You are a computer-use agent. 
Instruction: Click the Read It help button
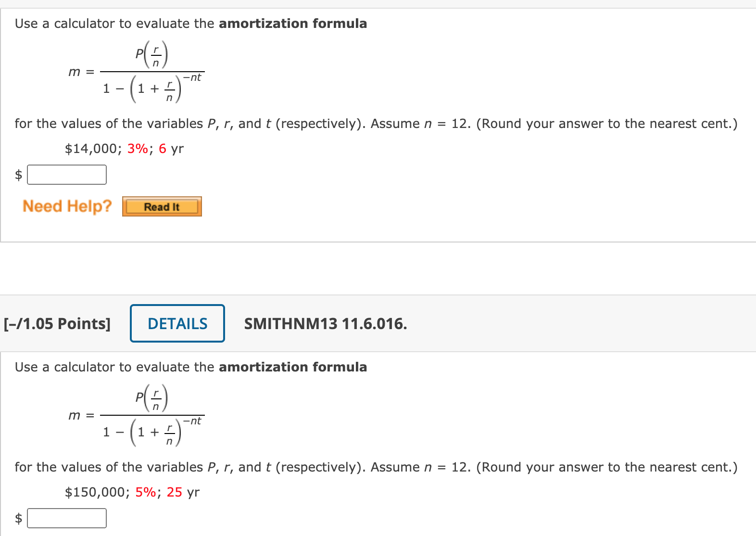pyautogui.click(x=162, y=206)
